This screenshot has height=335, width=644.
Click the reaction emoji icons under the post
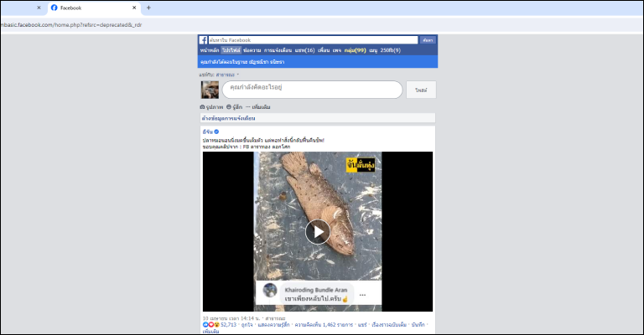click(211, 325)
